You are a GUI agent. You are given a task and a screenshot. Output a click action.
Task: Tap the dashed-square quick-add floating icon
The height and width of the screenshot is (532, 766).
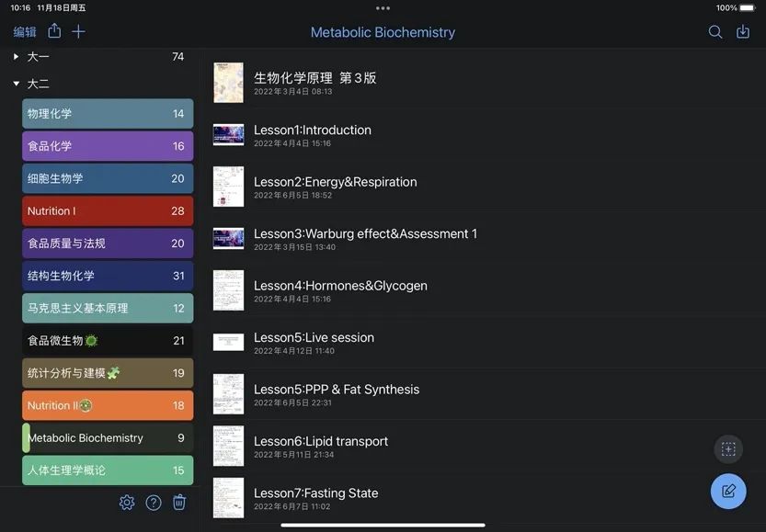(727, 448)
